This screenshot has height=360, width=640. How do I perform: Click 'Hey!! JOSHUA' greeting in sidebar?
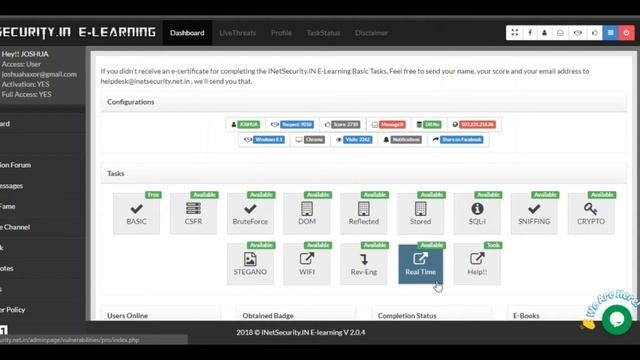(x=25, y=54)
